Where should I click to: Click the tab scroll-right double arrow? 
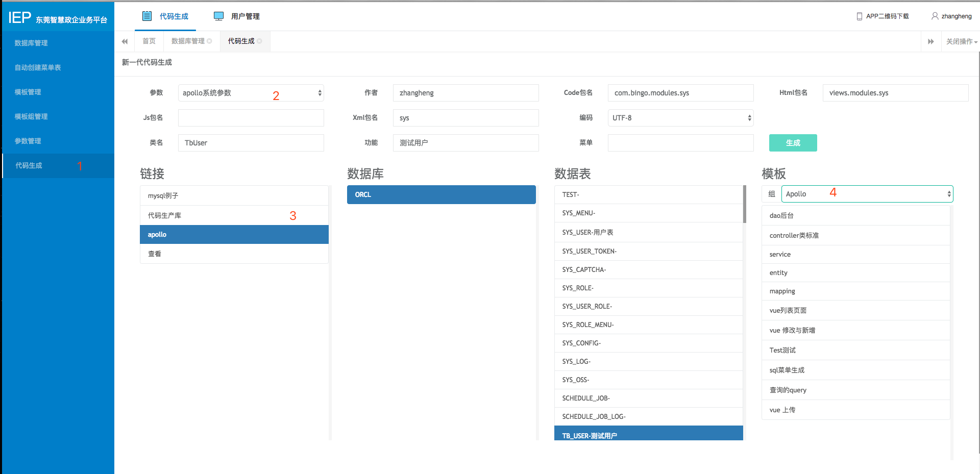coord(931,41)
